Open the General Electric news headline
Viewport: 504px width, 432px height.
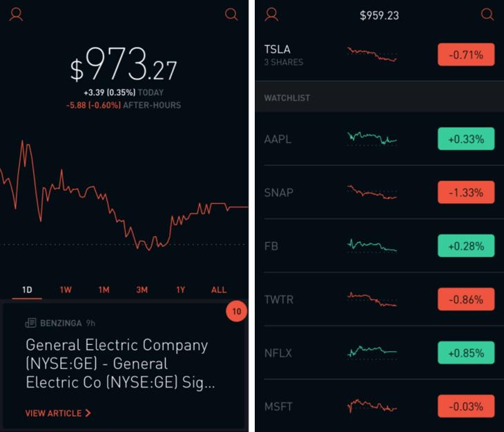121,364
